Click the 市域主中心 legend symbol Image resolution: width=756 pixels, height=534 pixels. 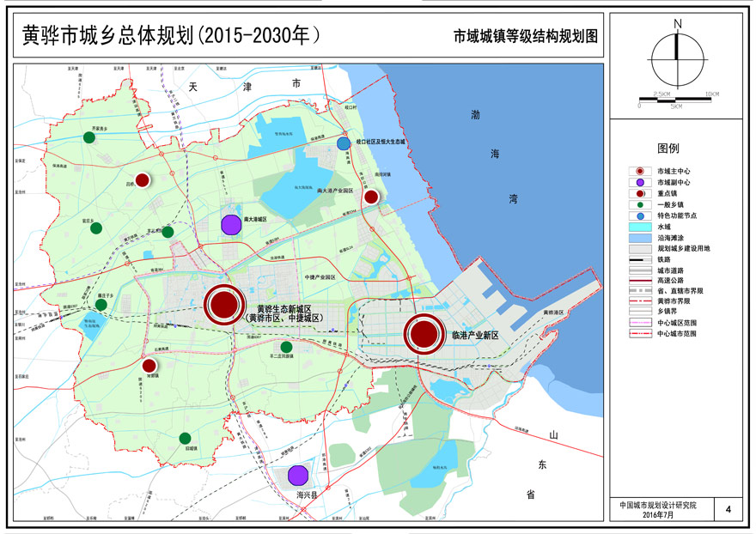point(640,171)
